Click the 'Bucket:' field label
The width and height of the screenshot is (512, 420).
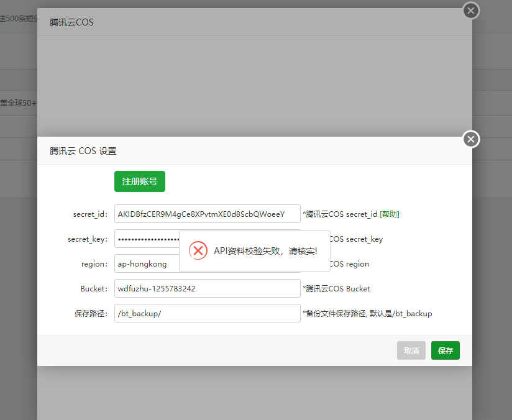[94, 289]
